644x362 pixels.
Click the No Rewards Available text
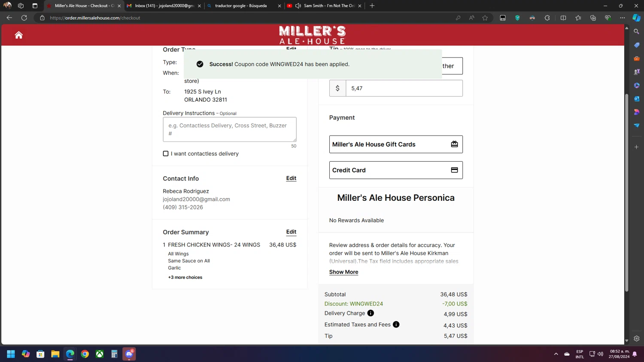(x=356, y=220)
